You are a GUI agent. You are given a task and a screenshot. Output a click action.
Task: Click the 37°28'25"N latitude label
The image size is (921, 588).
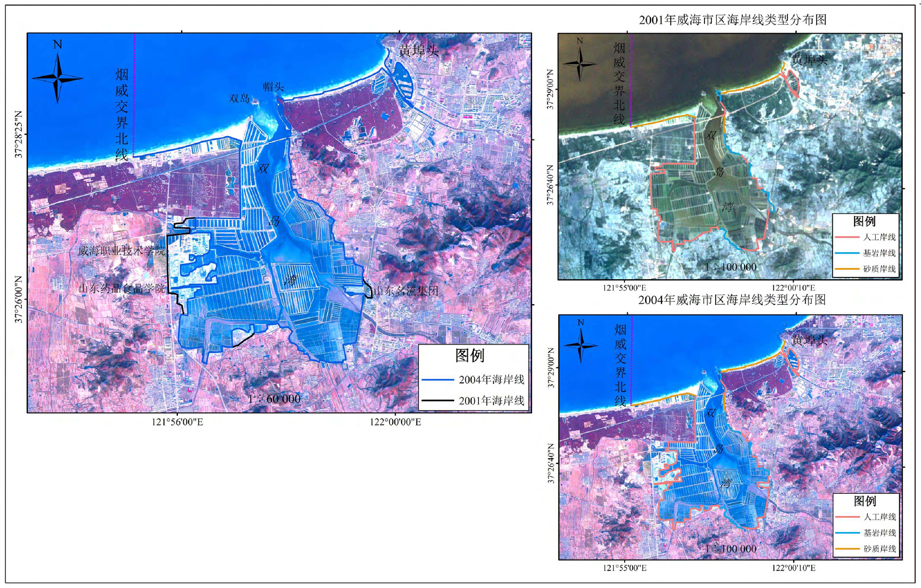(19, 135)
